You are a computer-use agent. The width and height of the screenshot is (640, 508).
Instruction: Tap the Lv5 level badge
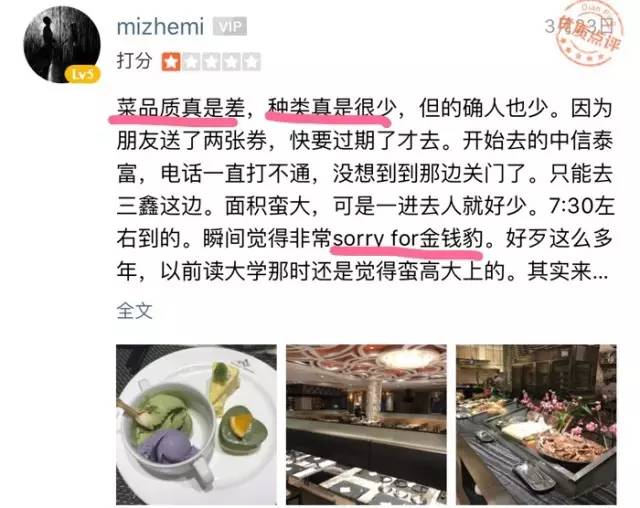click(x=82, y=74)
